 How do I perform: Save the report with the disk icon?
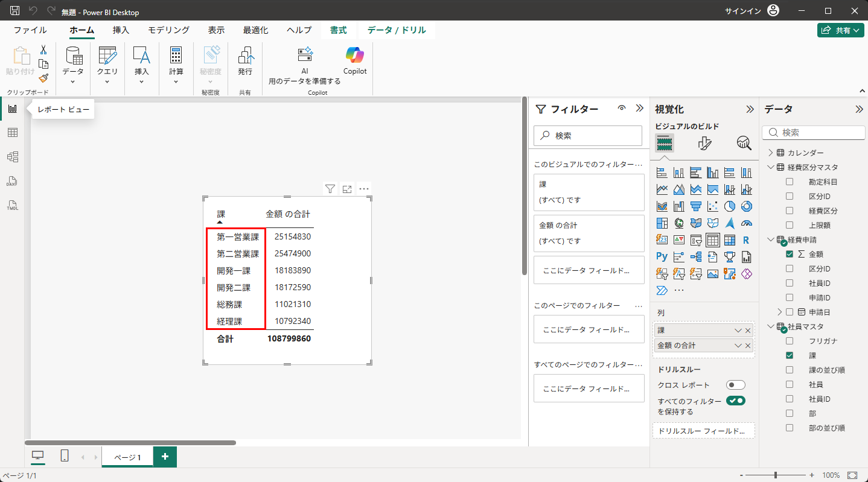(14, 11)
